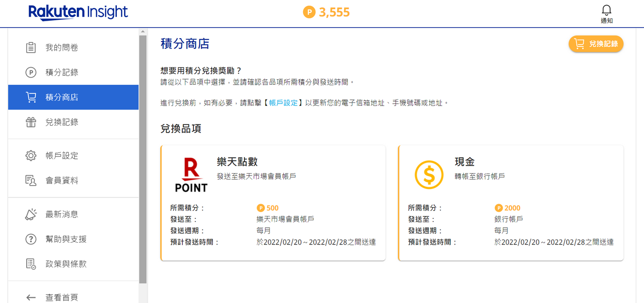The image size is (644, 303).
Task: Click the dollar coin cash icon
Action: pyautogui.click(x=429, y=175)
